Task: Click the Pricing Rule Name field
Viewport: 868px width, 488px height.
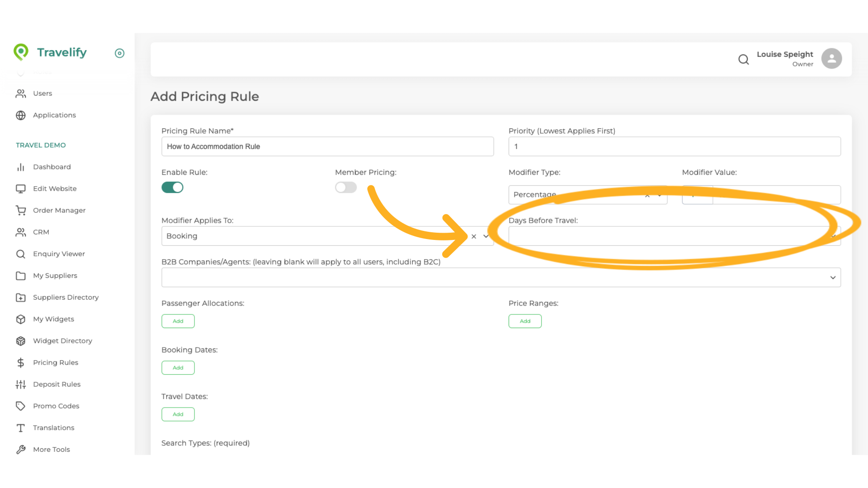Action: (327, 146)
